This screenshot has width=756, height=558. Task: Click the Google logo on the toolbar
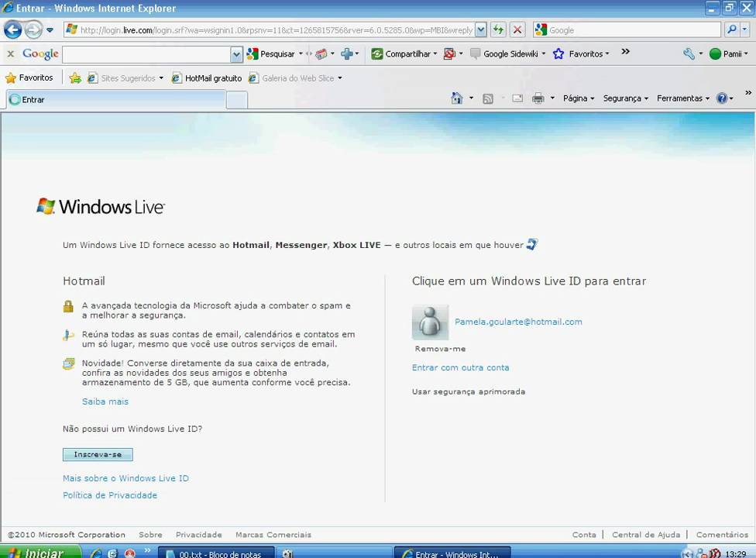(40, 54)
